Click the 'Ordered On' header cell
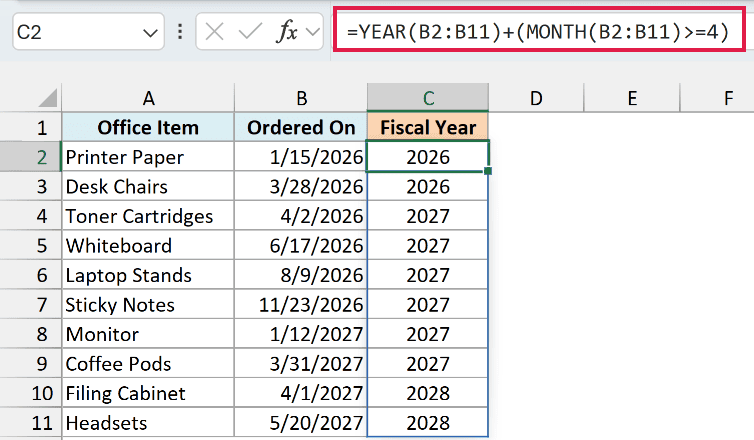The image size is (754, 440). click(301, 127)
